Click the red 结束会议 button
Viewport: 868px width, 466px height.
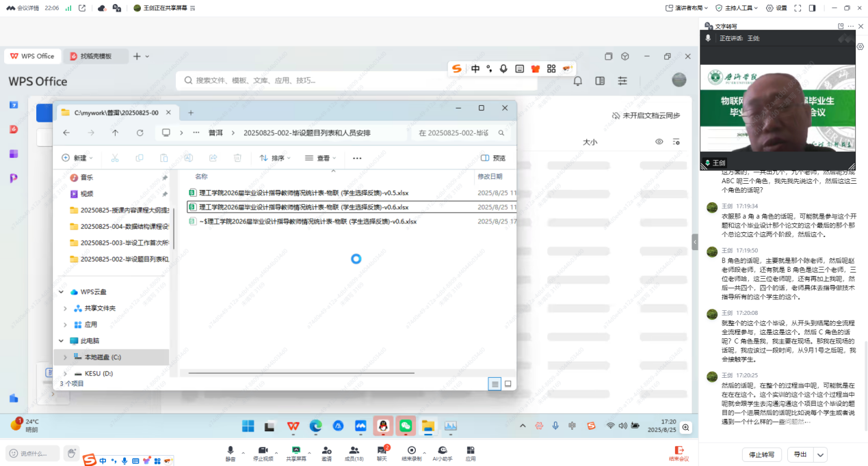coord(679,452)
